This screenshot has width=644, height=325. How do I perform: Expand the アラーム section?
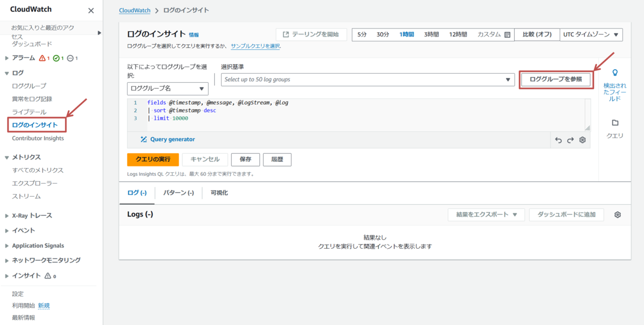pyautogui.click(x=6, y=58)
